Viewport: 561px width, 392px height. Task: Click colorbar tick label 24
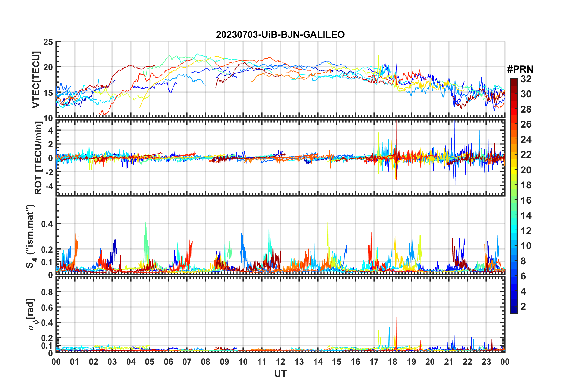(x=526, y=140)
